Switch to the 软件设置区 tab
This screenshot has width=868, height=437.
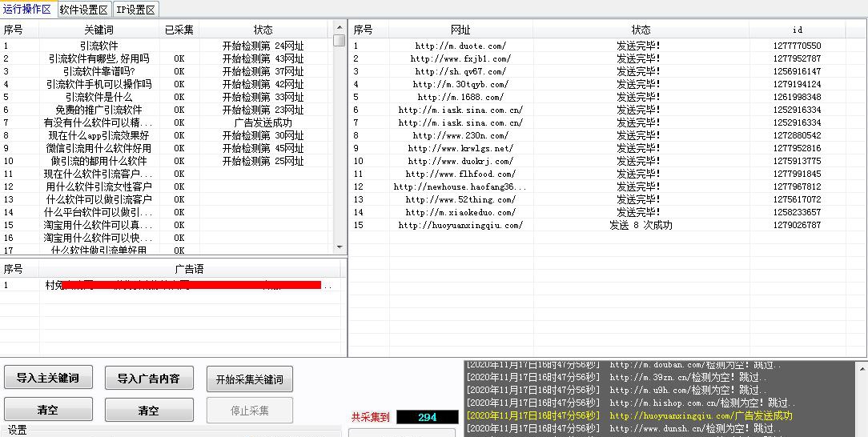pyautogui.click(x=84, y=10)
